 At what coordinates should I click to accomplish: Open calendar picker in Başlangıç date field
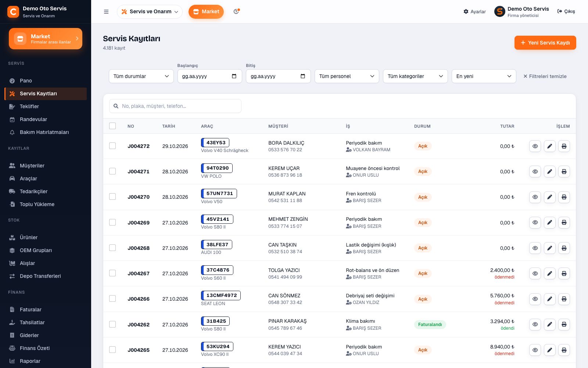pos(234,76)
